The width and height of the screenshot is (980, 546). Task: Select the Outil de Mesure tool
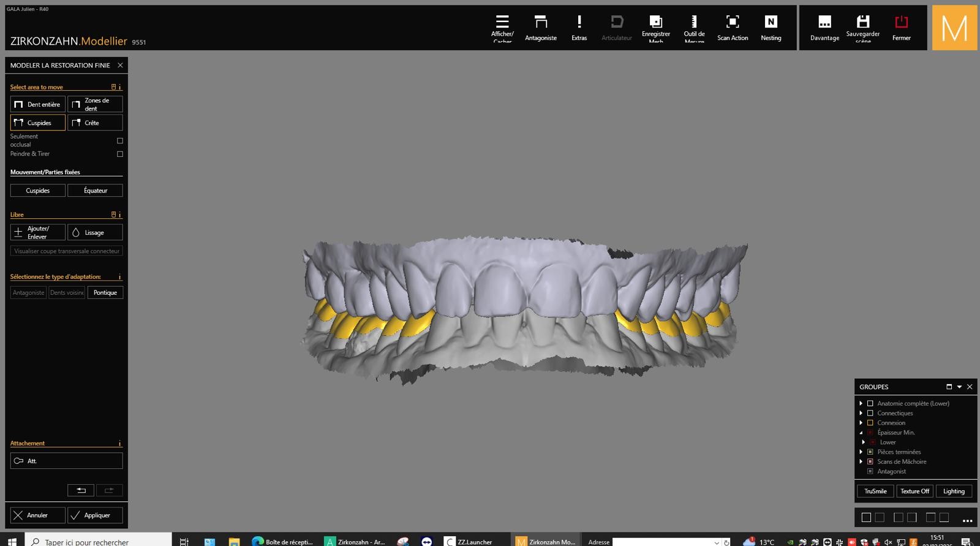coord(694,28)
